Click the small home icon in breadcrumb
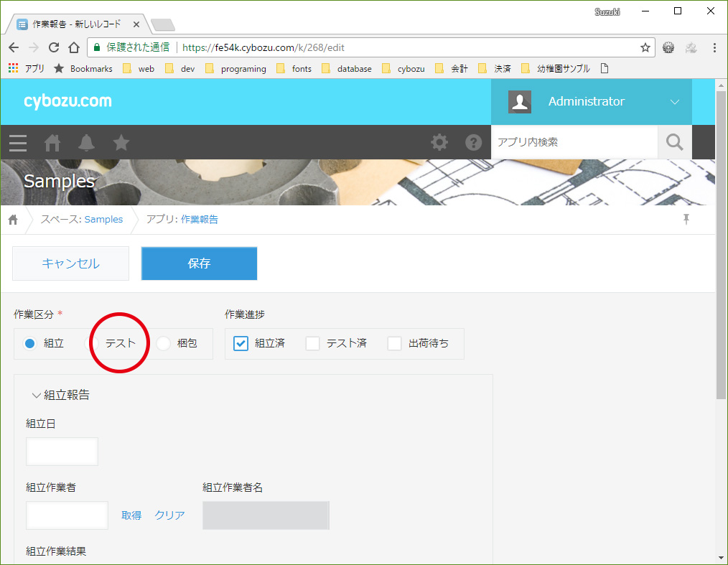 click(x=13, y=220)
